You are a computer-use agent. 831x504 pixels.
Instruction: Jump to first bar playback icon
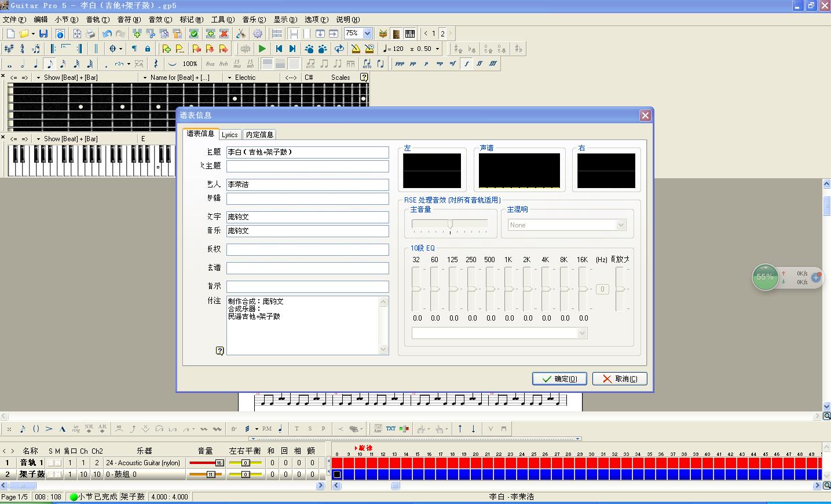279,49
